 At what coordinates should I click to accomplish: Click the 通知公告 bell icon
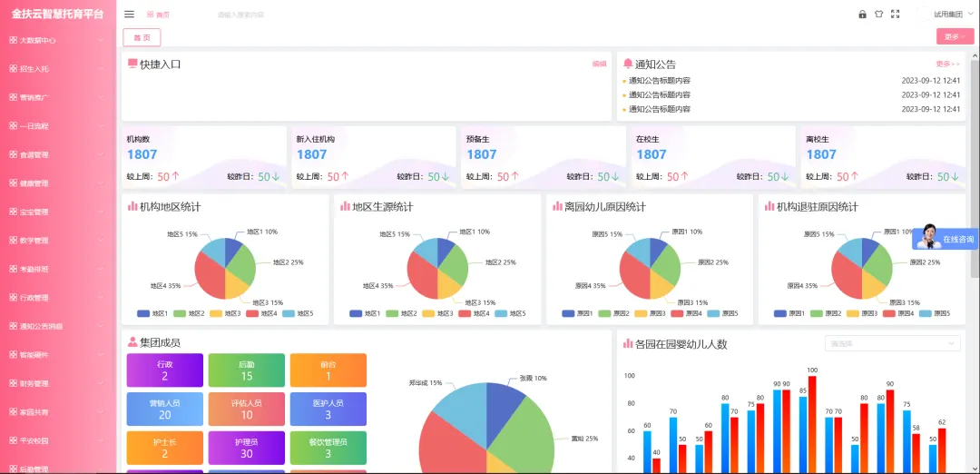point(628,64)
